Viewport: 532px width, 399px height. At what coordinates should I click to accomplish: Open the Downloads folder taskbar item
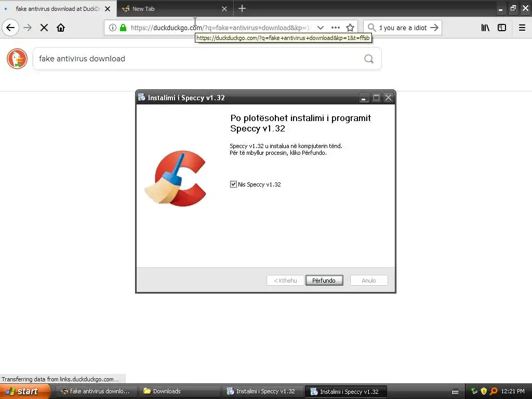click(180, 391)
